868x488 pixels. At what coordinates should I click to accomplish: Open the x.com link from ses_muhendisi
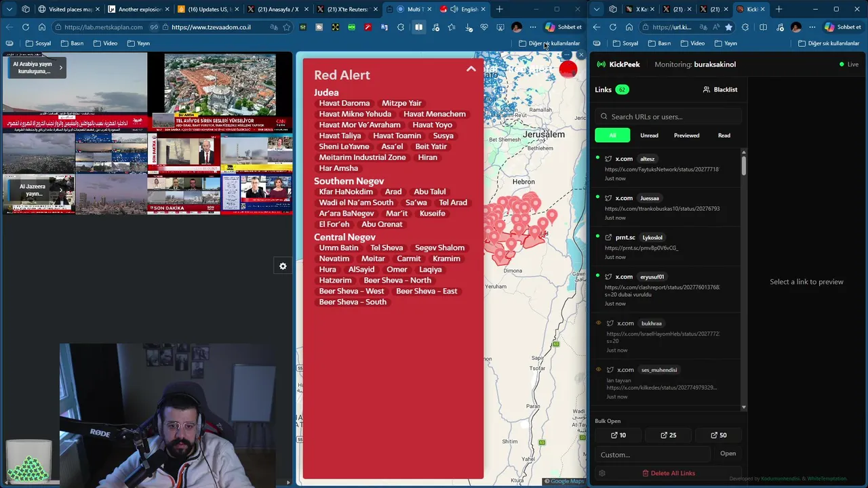pos(665,383)
